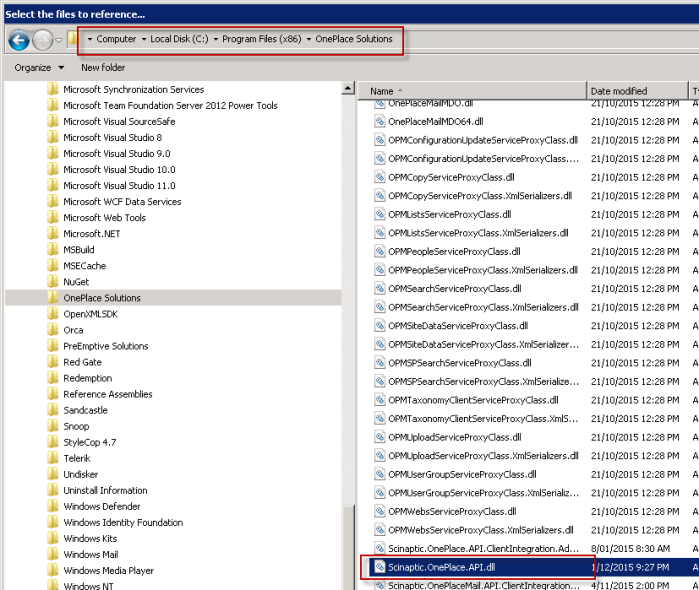Expand the dropdown arrow before Computer
This screenshot has width=699, height=590.
(90, 39)
